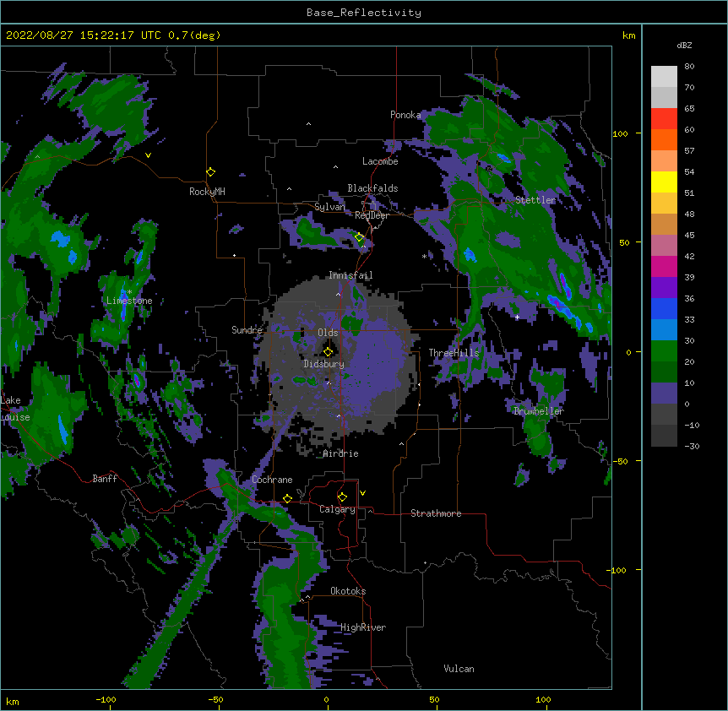Click the Lake Louise label
The height and width of the screenshot is (711, 728).
[15, 409]
